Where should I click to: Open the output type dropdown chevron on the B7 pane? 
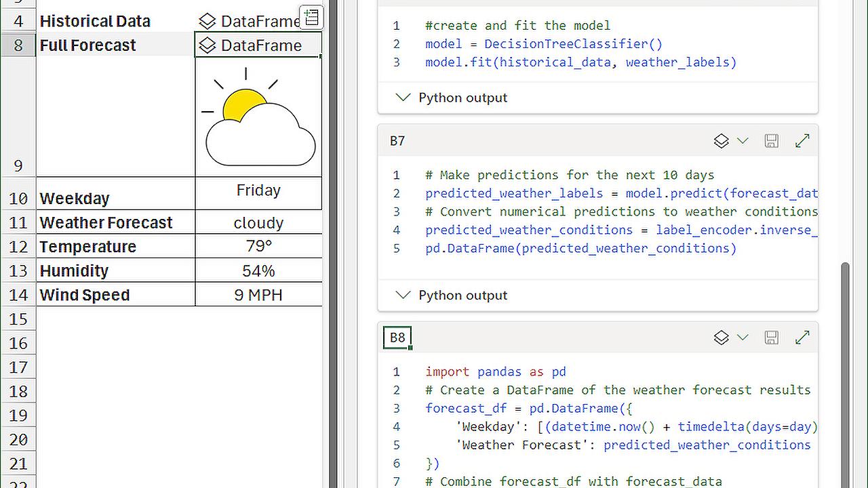743,140
